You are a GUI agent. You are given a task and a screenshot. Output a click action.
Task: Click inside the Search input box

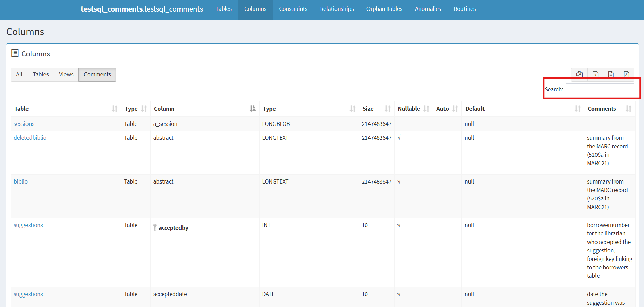pyautogui.click(x=600, y=90)
